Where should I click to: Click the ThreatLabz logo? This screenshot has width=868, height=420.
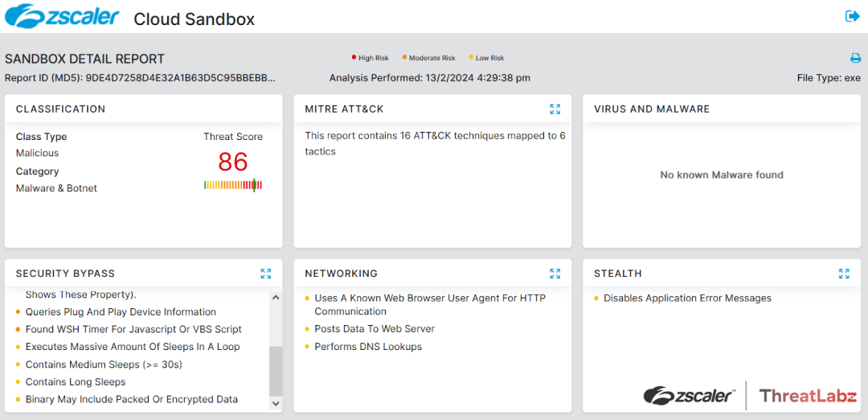pos(808,395)
